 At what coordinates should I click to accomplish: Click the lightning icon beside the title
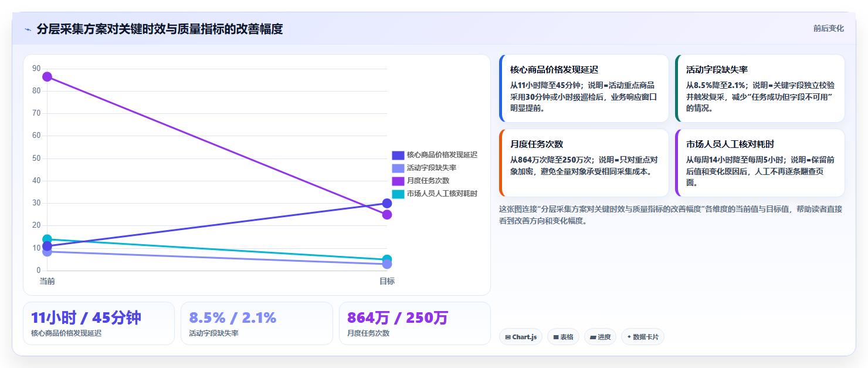(28, 29)
